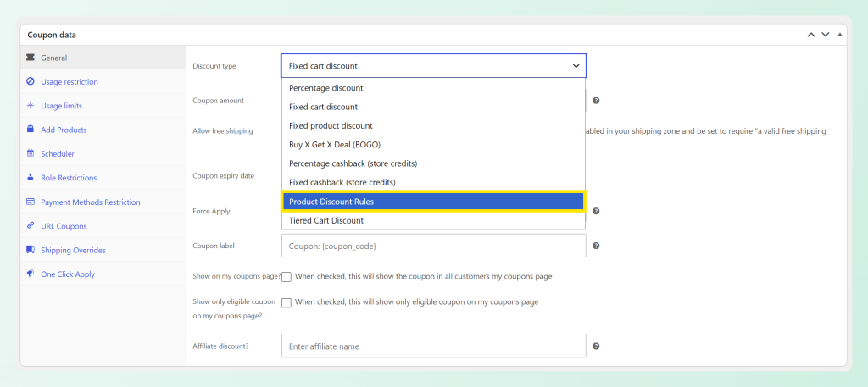This screenshot has width=868, height=387.
Task: Click the URL Coupons chain icon
Action: (x=31, y=225)
